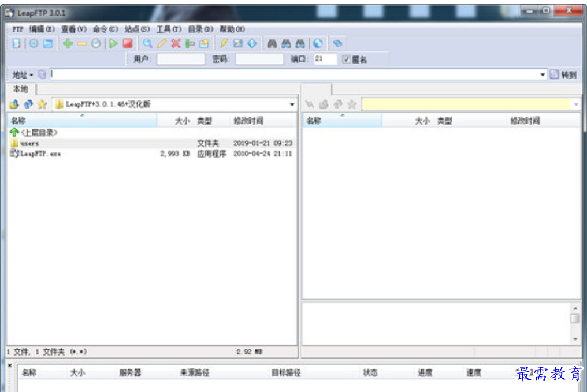The width and height of the screenshot is (587, 392).
Task: Open the 命令(C) menu
Action: 105,29
